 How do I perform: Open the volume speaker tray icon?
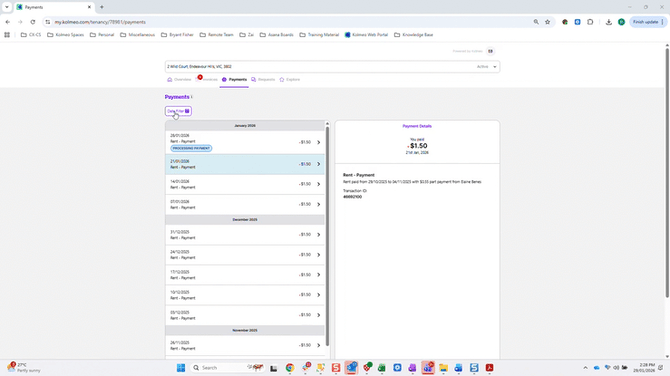click(616, 367)
